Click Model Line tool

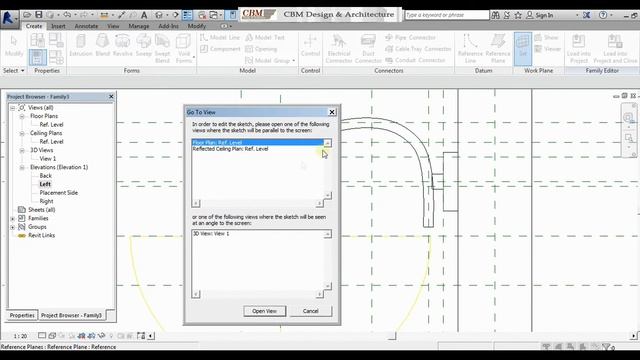click(x=220, y=38)
